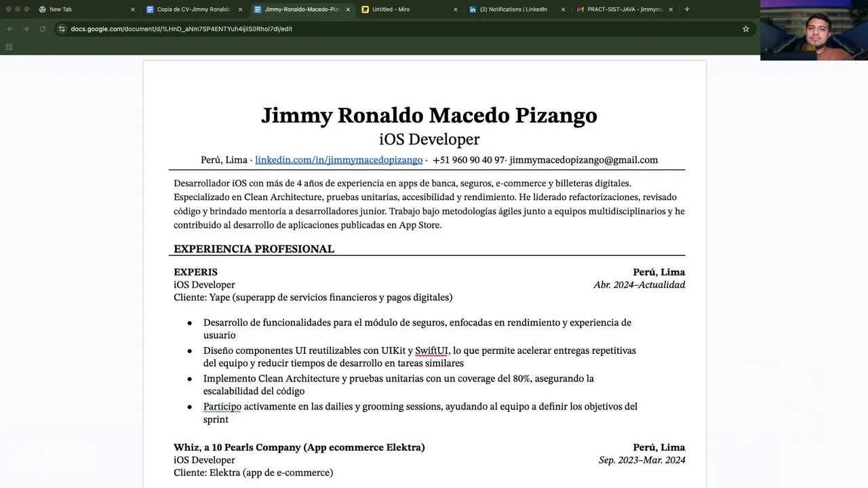
Task: Click the email jimmymacedopizango@gmail.com
Action: point(584,160)
